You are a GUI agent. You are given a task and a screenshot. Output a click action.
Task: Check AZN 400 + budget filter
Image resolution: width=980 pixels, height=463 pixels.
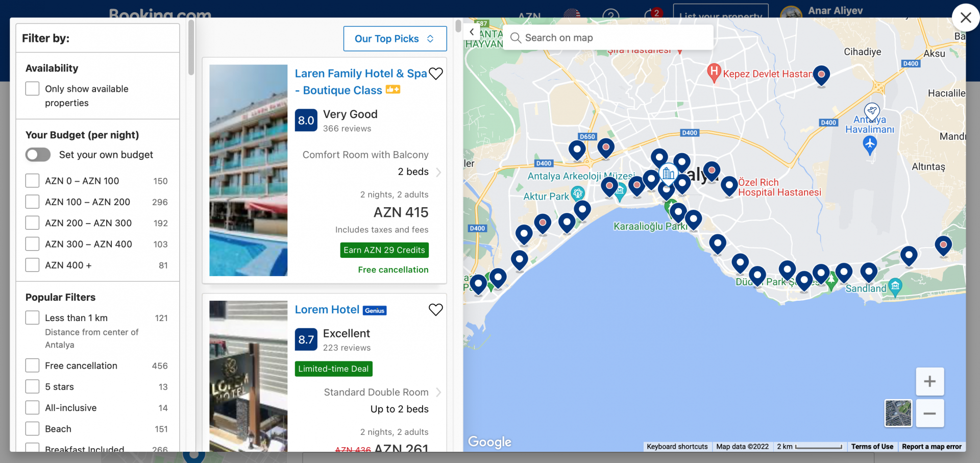pos(32,265)
